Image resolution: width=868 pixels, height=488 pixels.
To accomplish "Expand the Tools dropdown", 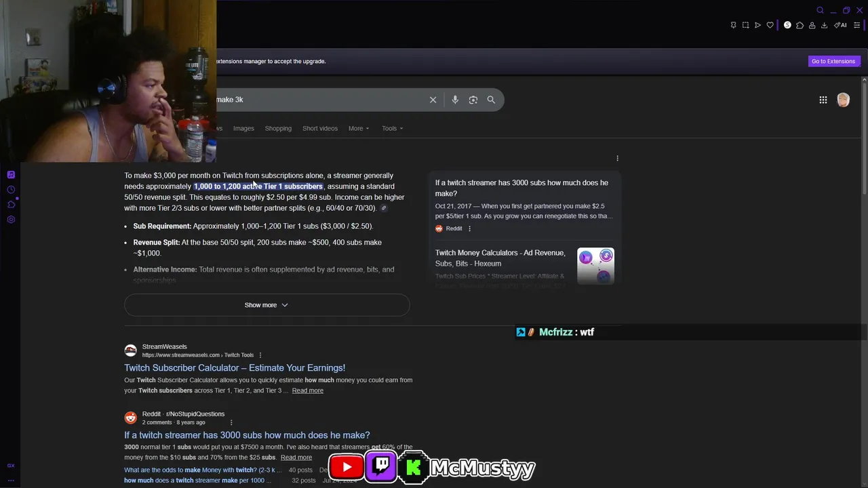I will (x=392, y=128).
